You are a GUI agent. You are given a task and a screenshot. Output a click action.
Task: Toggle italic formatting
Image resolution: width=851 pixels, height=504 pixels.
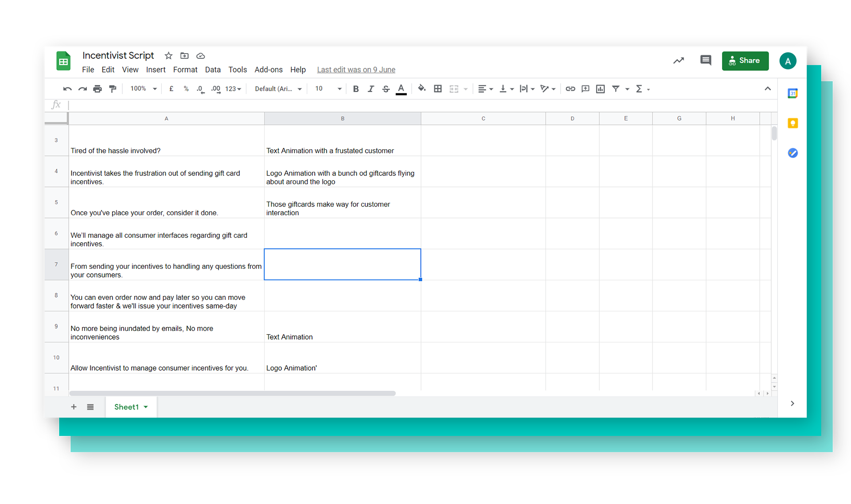pos(371,89)
